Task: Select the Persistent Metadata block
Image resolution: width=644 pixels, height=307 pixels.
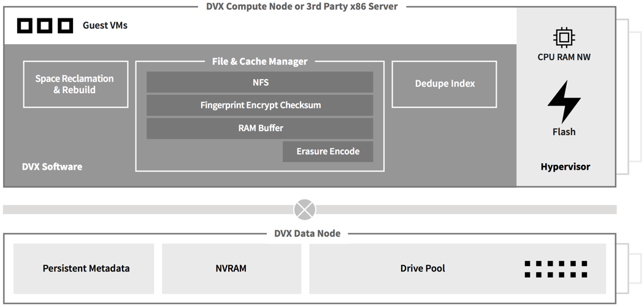Action: (x=84, y=268)
